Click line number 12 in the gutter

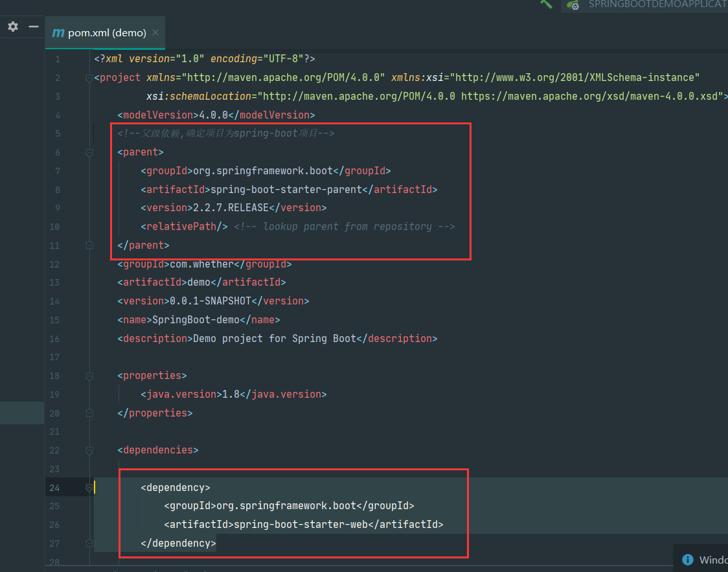pyautogui.click(x=54, y=265)
